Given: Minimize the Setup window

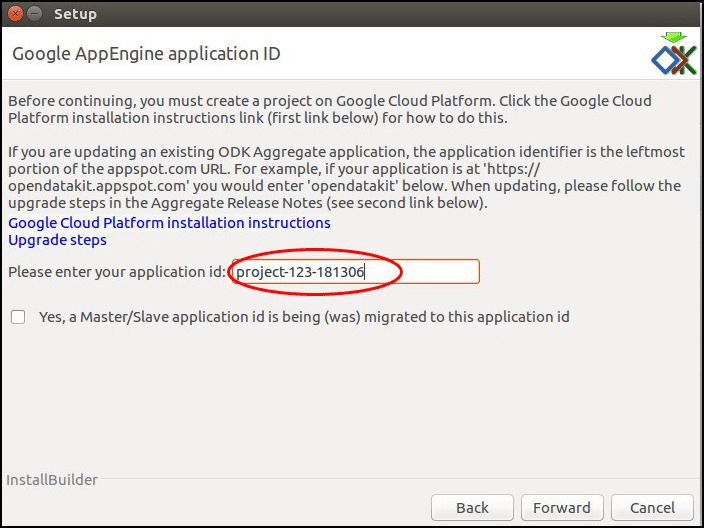Looking at the screenshot, I should 34,13.
